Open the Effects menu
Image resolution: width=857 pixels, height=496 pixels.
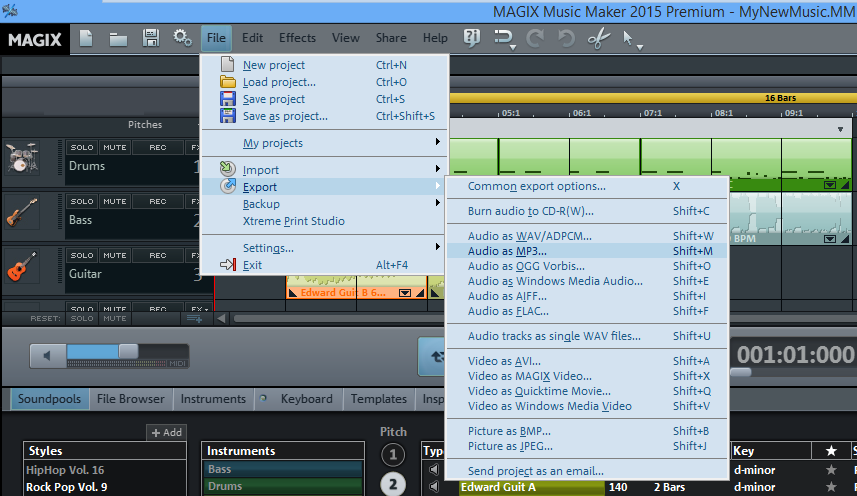click(297, 38)
